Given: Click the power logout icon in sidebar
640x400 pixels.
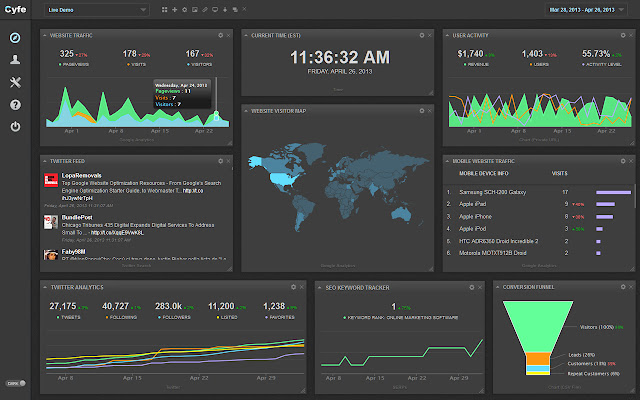Looking at the screenshot, I should point(15,126).
